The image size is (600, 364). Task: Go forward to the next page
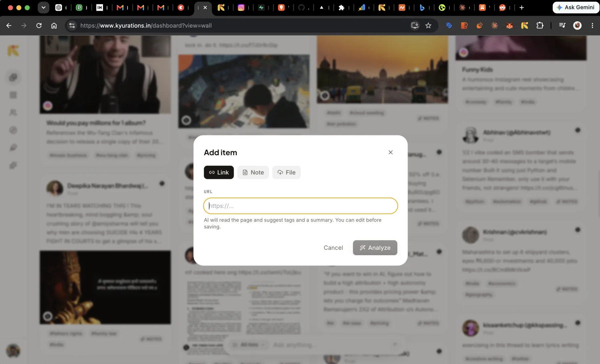(24, 26)
